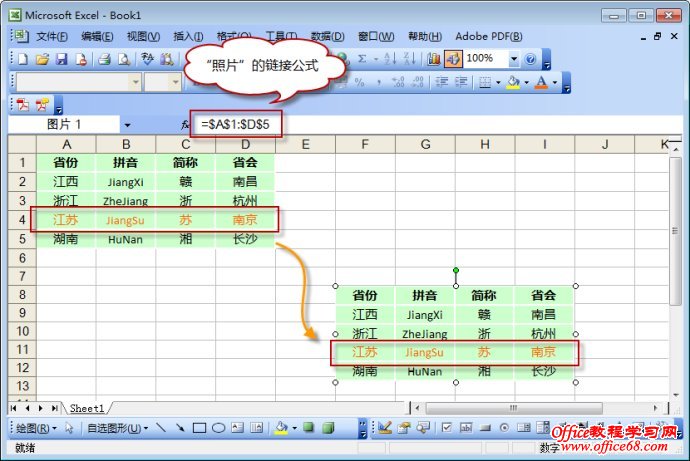Open the 数据(D) menu
This screenshot has height=461, width=690.
328,37
